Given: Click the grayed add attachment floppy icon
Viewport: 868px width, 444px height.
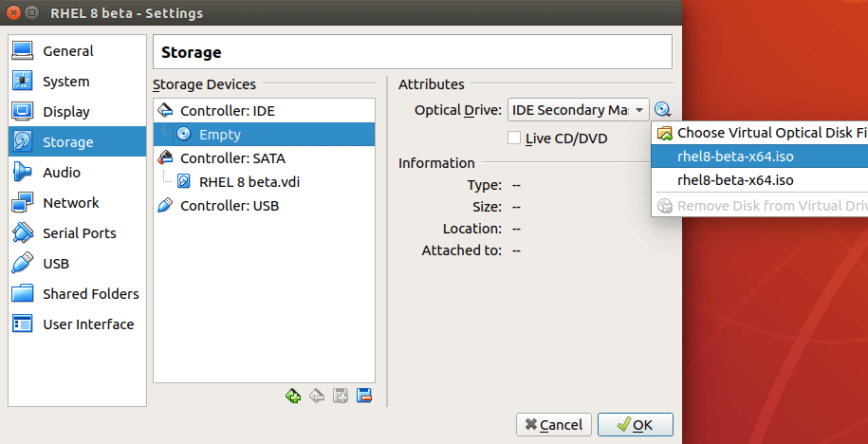Looking at the screenshot, I should click(340, 396).
